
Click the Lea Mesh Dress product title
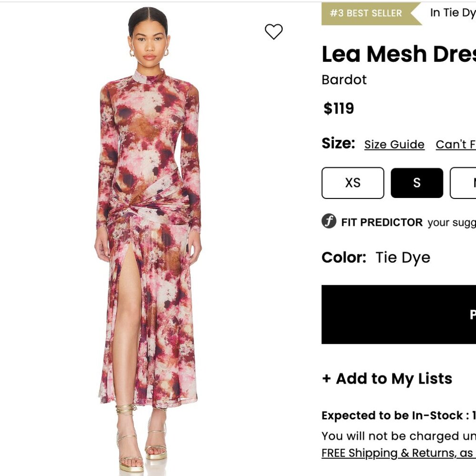click(395, 53)
